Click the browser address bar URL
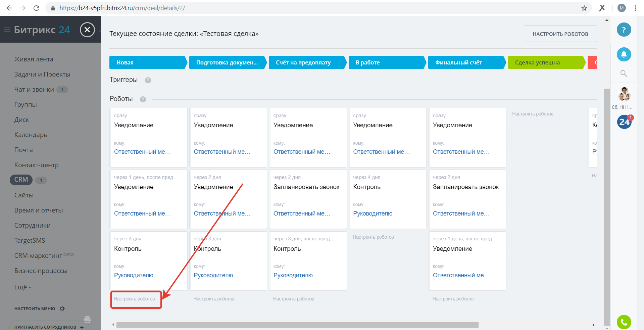644x330 pixels. tap(122, 8)
